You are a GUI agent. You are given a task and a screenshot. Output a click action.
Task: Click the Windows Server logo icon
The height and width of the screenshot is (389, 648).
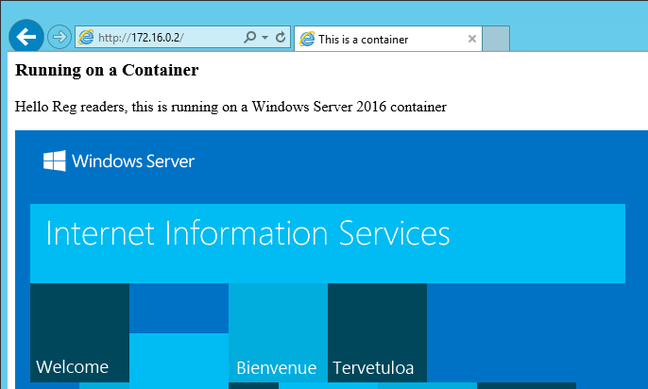[55, 161]
